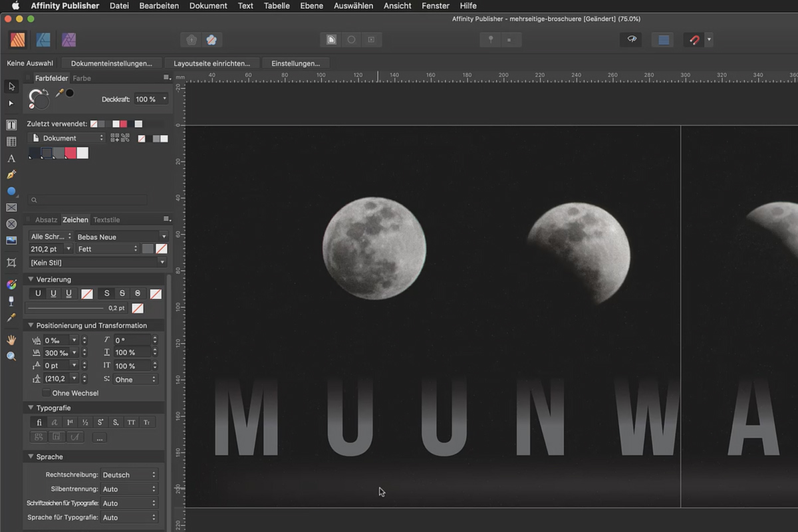Screen dimensions: 798x532
Task: Open the Apple menu
Action: pyautogui.click(x=15, y=6)
